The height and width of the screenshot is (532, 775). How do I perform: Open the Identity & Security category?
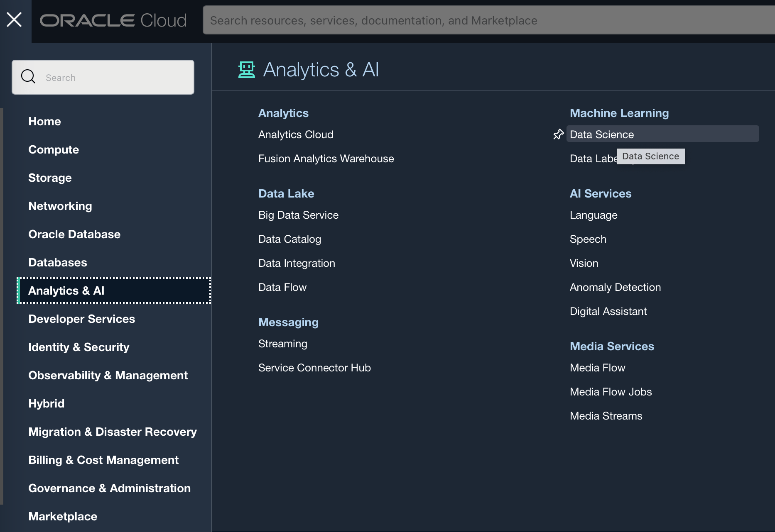pyautogui.click(x=78, y=347)
